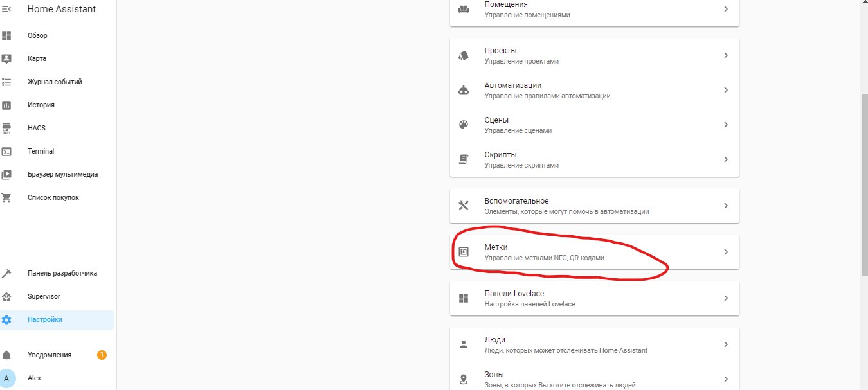Click the Сцены palette icon

point(464,125)
